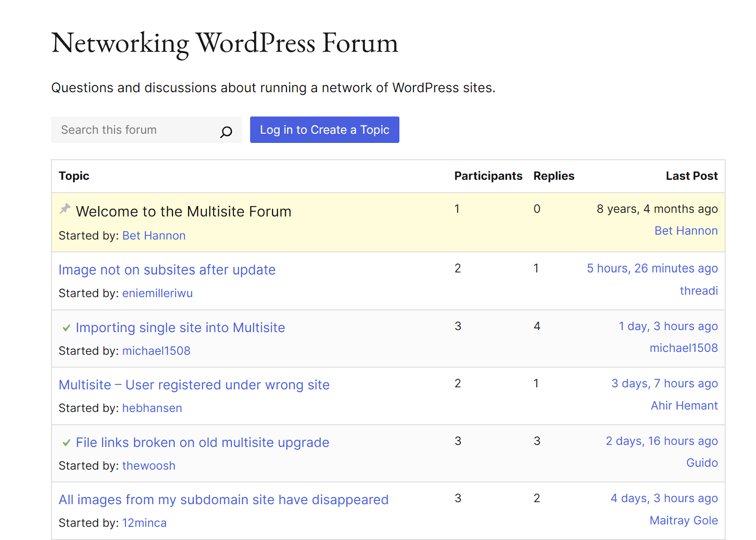This screenshot has width=756, height=540.
Task: Open the Multisite – User registered under wrong site topic
Action: [194, 384]
